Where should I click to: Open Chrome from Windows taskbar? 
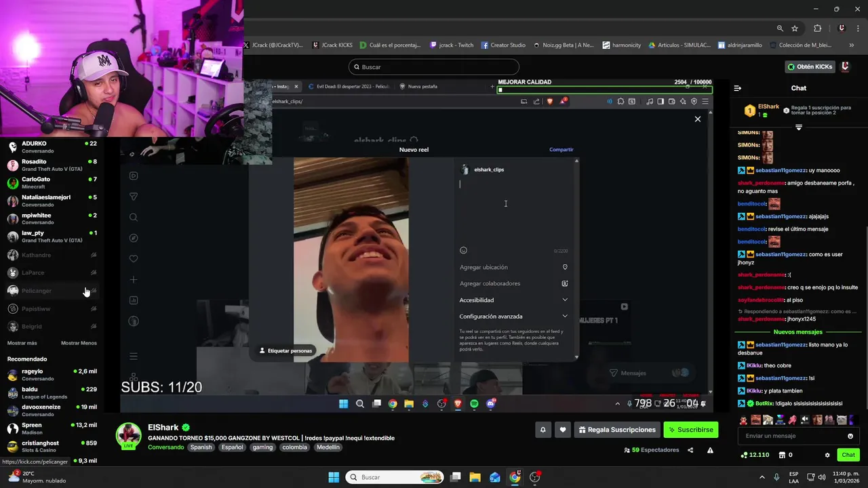point(515,477)
